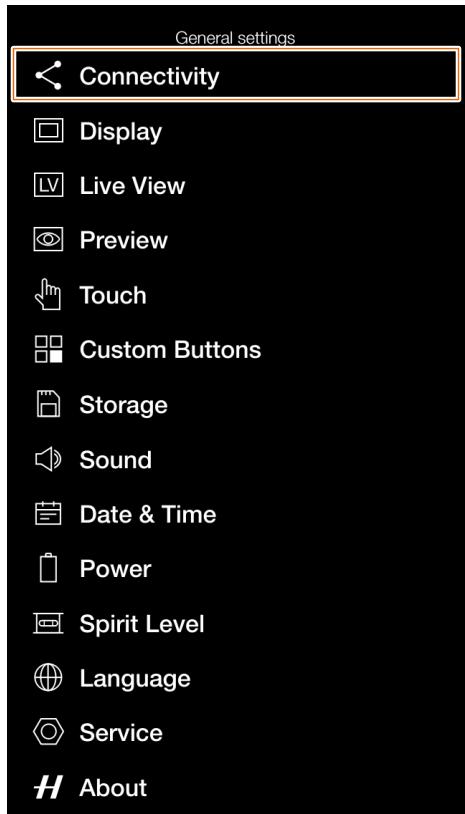Click the Storage card icon
This screenshot has width=465, height=814.
point(48,404)
